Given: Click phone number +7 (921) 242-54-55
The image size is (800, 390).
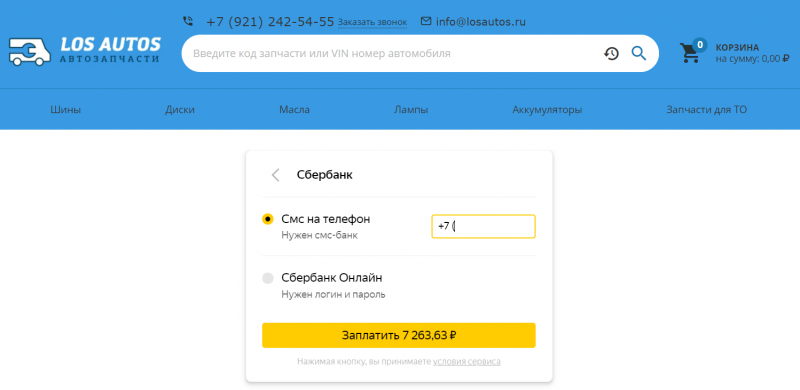Looking at the screenshot, I should pyautogui.click(x=270, y=22).
